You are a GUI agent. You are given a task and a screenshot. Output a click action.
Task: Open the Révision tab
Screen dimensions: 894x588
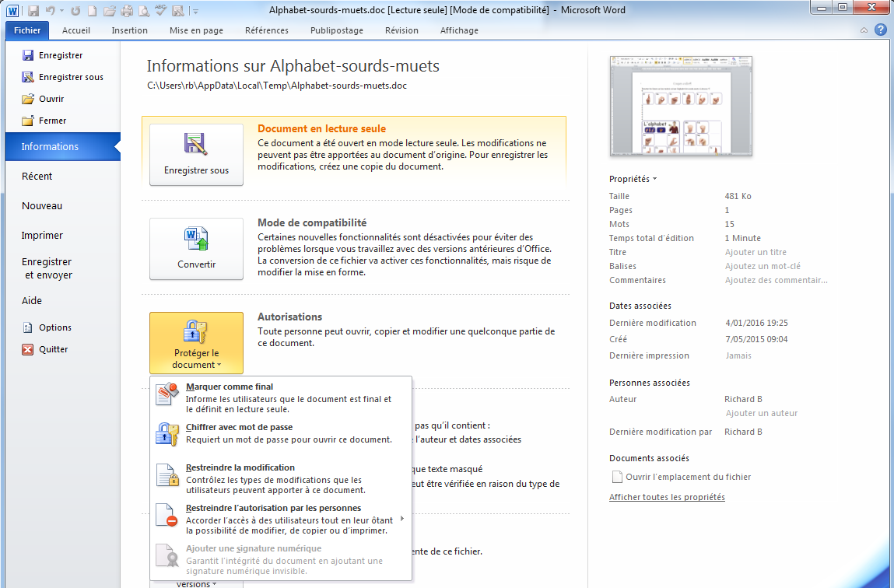tap(401, 30)
